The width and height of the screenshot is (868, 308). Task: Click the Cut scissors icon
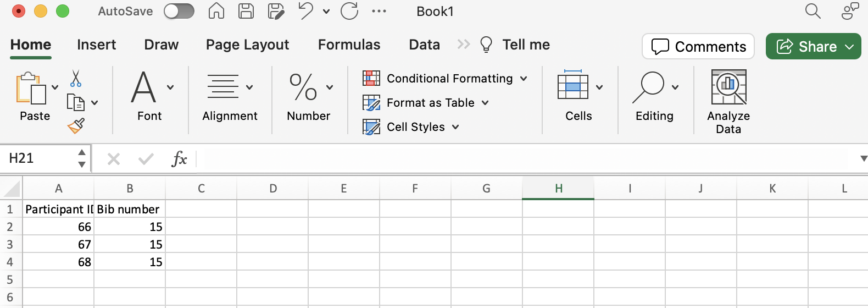(x=76, y=79)
